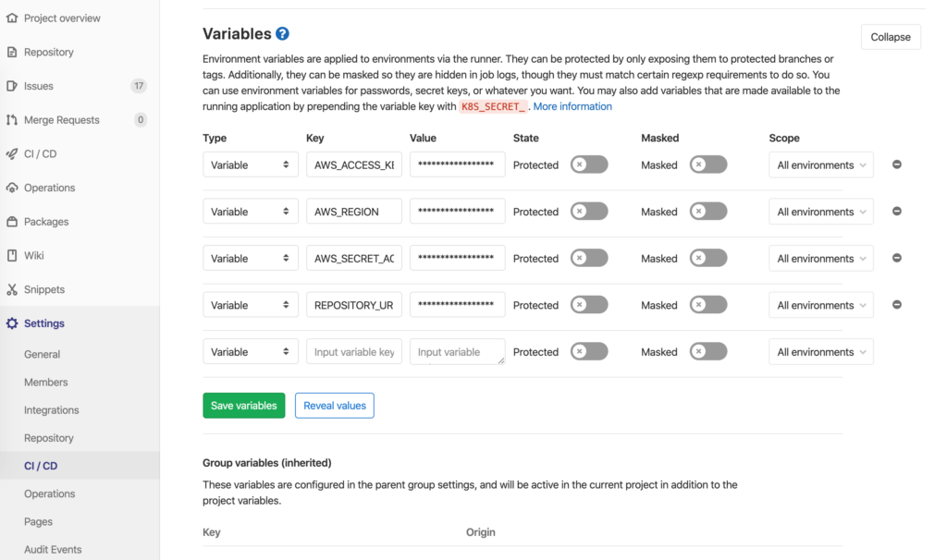The image size is (947, 560).
Task: Open Type dropdown on empty variable row
Action: 250,352
